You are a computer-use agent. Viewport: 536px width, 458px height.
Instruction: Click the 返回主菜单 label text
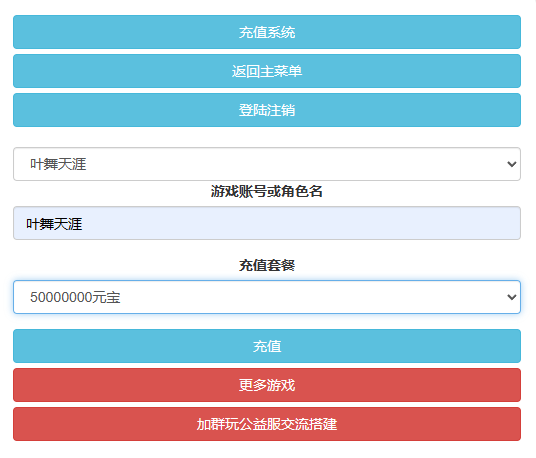[x=267, y=71]
